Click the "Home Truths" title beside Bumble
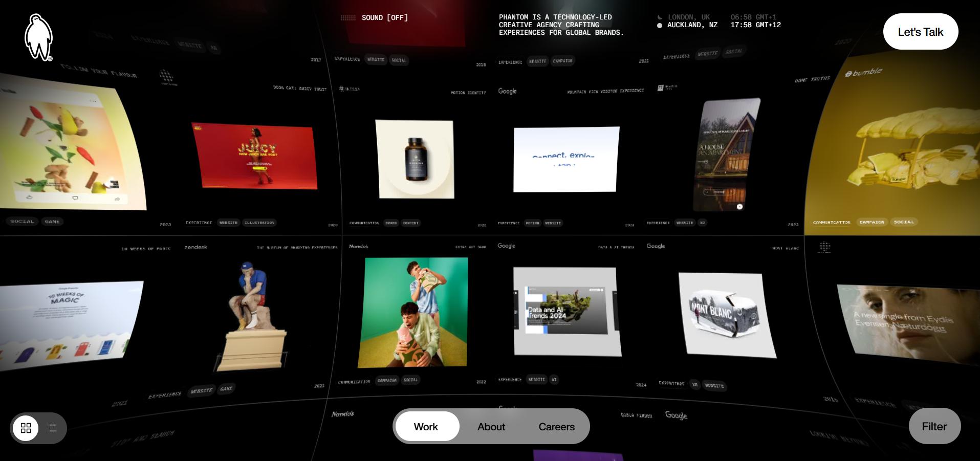This screenshot has width=980, height=461. click(812, 79)
